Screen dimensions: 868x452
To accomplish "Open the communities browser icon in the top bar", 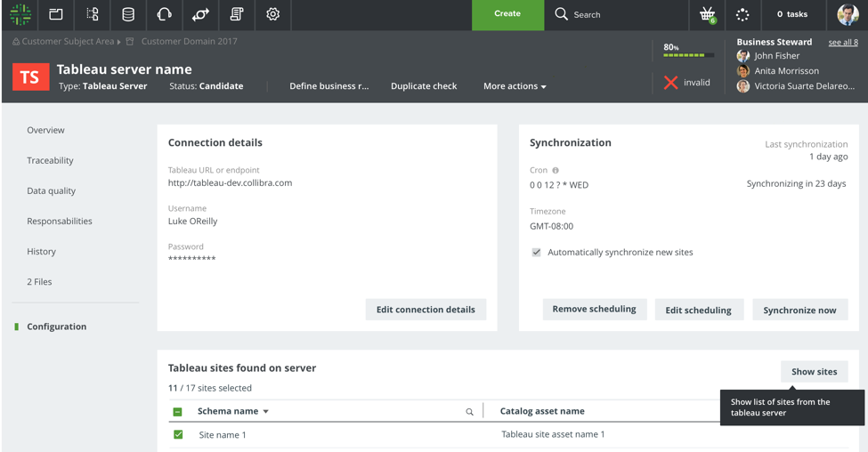I will pyautogui.click(x=56, y=14).
